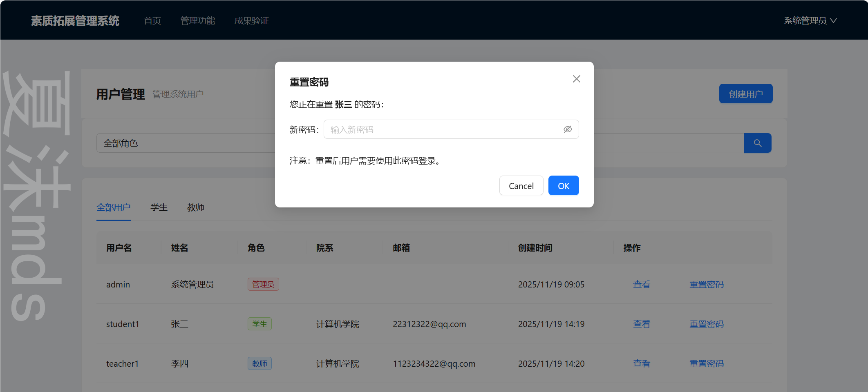Viewport: 868px width, 392px height.
Task: Click the name cell 李四
Action: (x=179, y=363)
